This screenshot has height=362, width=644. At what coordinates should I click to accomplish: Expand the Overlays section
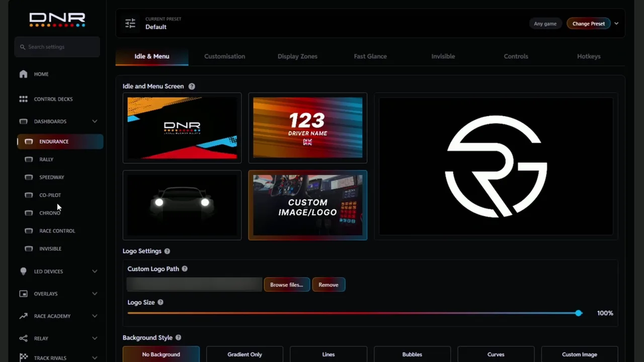click(95, 294)
